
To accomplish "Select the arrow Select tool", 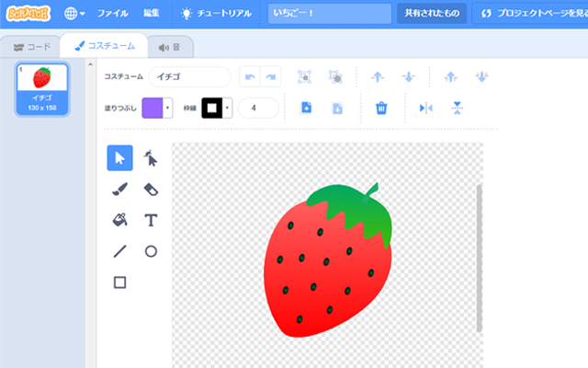I will point(120,158).
